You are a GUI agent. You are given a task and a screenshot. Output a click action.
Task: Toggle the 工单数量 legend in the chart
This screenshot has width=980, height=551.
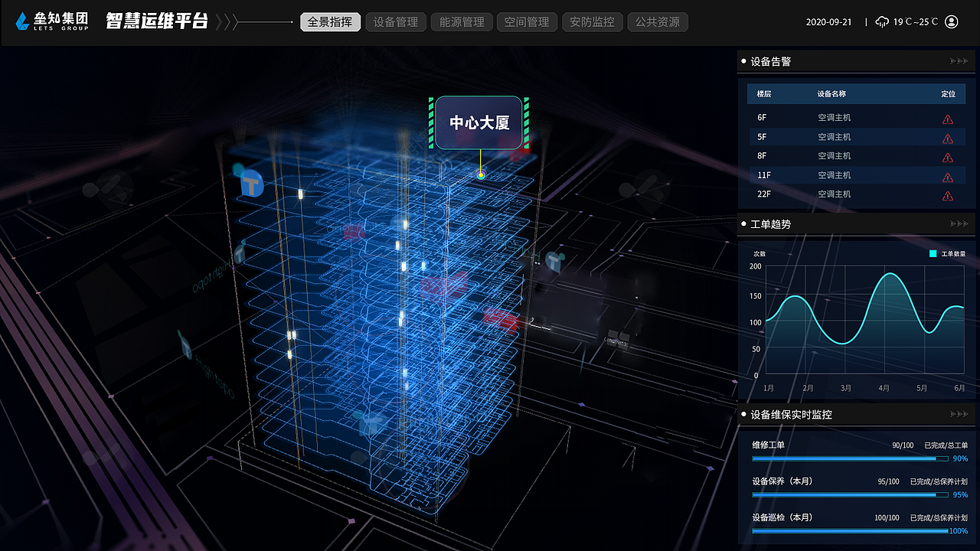point(945,253)
